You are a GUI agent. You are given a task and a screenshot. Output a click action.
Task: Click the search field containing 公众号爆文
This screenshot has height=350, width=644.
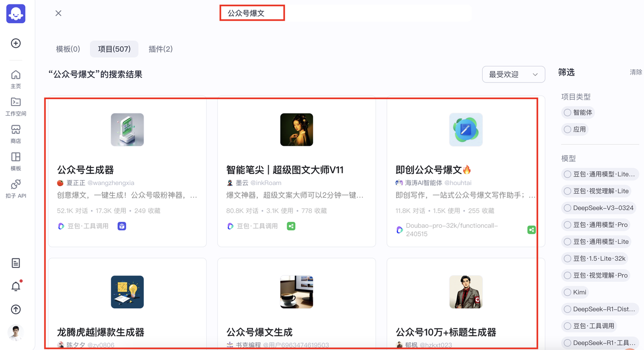point(345,13)
